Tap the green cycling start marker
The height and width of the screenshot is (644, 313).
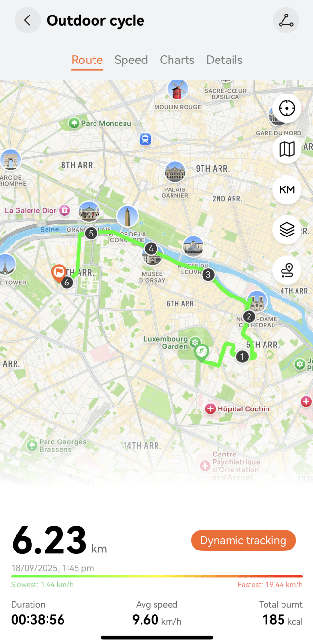point(202,352)
